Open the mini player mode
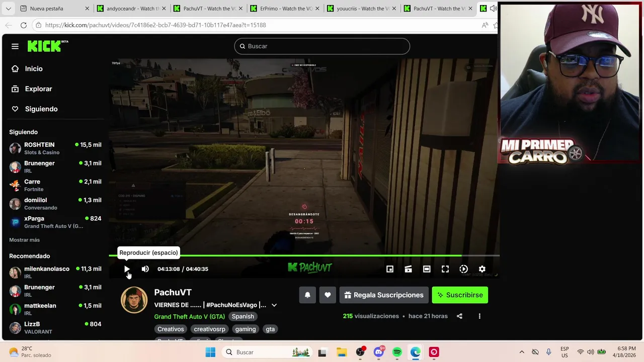This screenshot has width=644, height=362. 390,269
